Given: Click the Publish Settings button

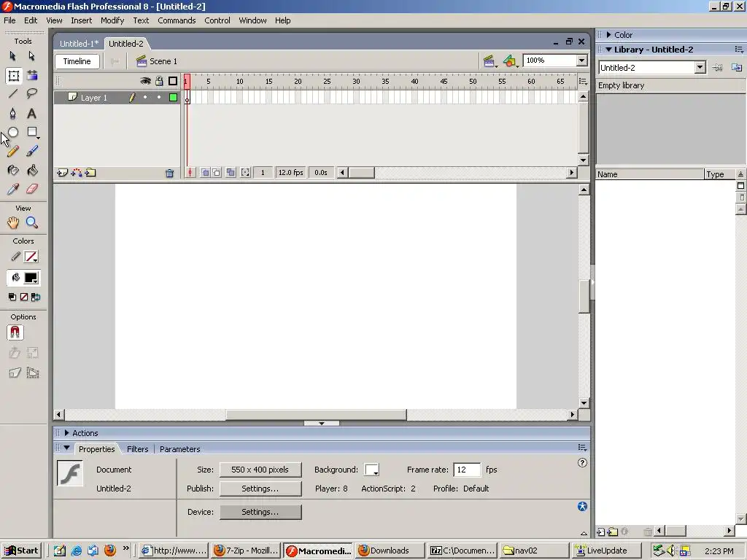Looking at the screenshot, I should pos(260,489).
